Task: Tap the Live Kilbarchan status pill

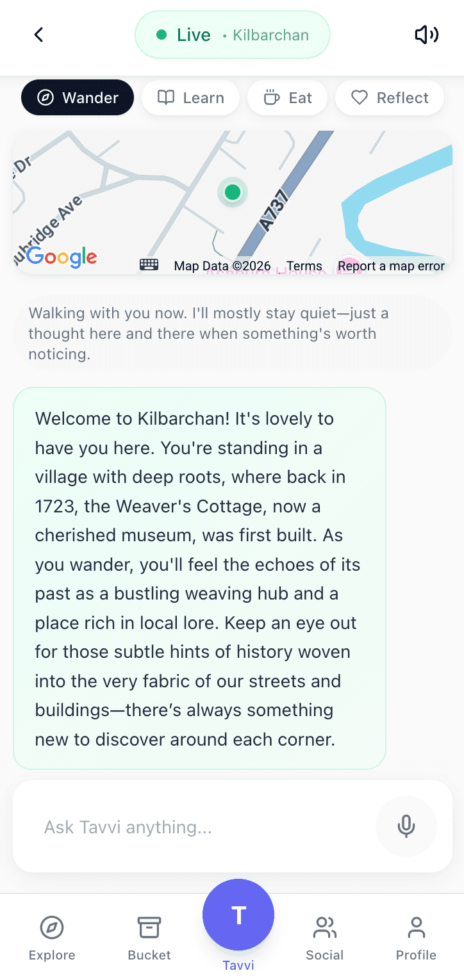Action: [x=232, y=35]
